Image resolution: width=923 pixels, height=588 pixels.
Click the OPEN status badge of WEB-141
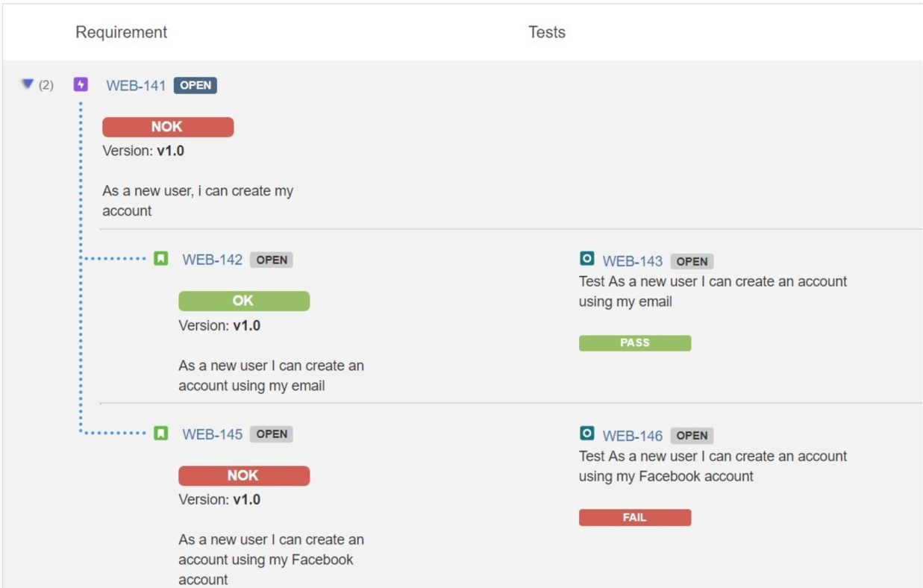pyautogui.click(x=195, y=85)
